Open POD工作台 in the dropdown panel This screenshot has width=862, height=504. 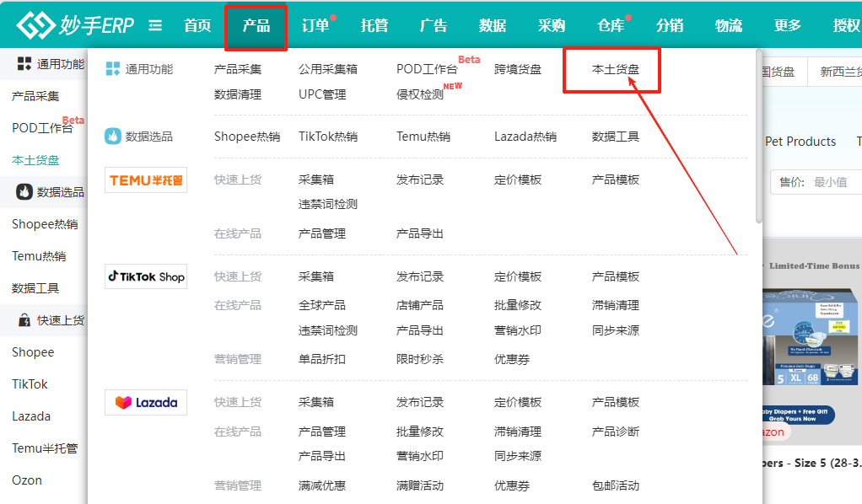(x=427, y=69)
